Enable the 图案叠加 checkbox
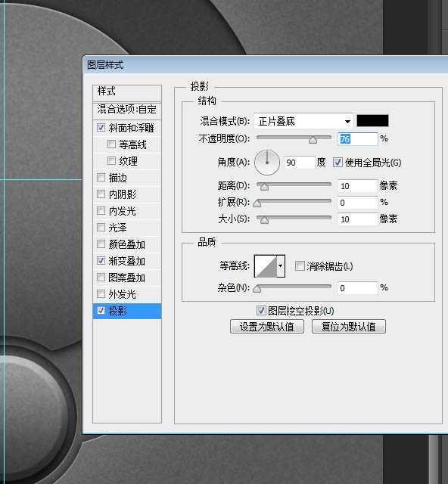This screenshot has height=484, width=448. (101, 278)
